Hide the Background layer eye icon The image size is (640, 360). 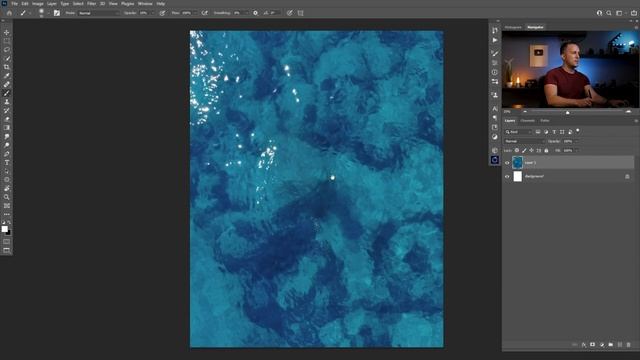[507, 177]
